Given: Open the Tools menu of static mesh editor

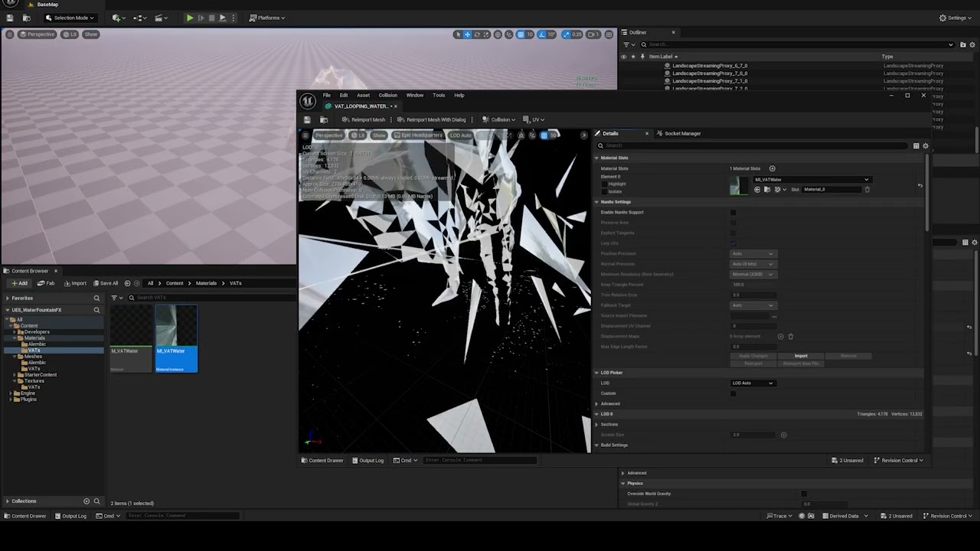Looking at the screenshot, I should (439, 96).
